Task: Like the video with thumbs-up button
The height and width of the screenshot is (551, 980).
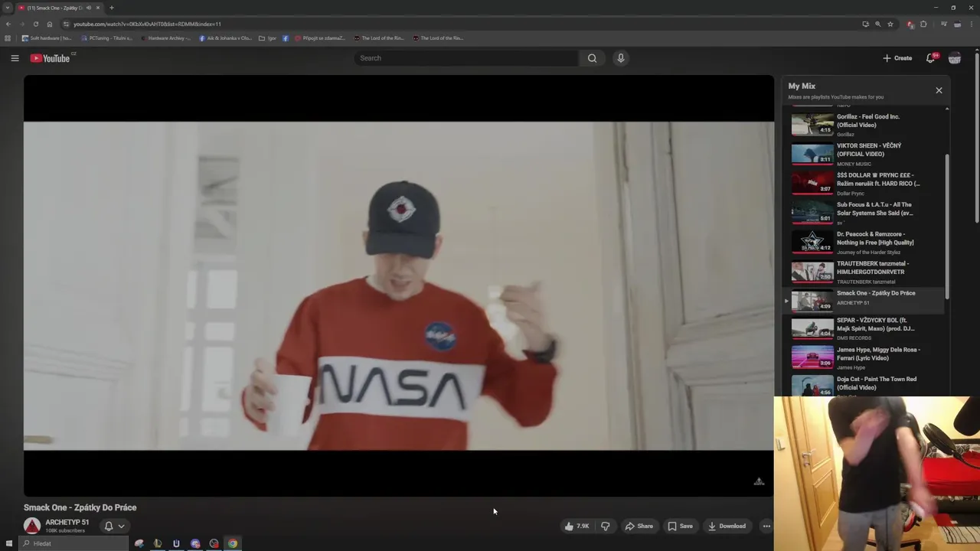Action: 577,526
